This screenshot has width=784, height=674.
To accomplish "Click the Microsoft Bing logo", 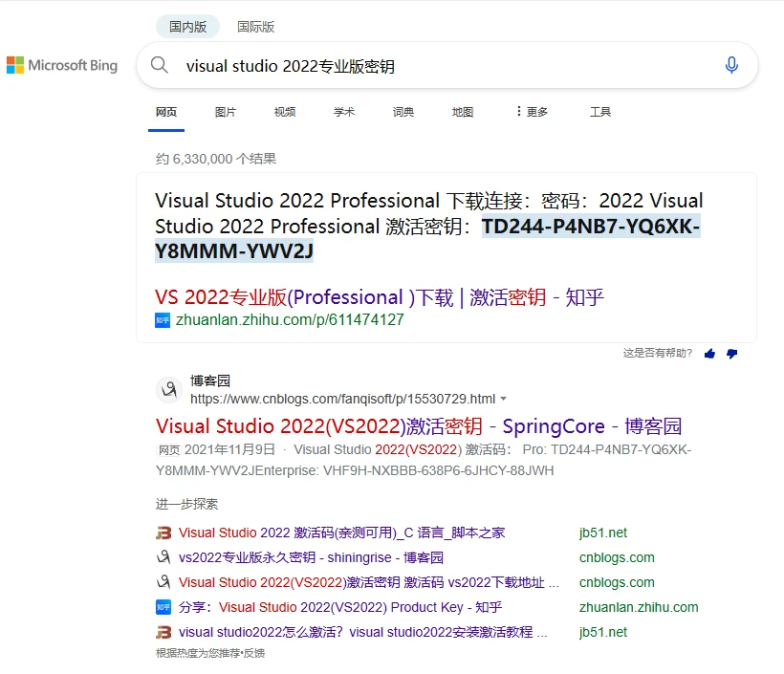I will pos(62,65).
